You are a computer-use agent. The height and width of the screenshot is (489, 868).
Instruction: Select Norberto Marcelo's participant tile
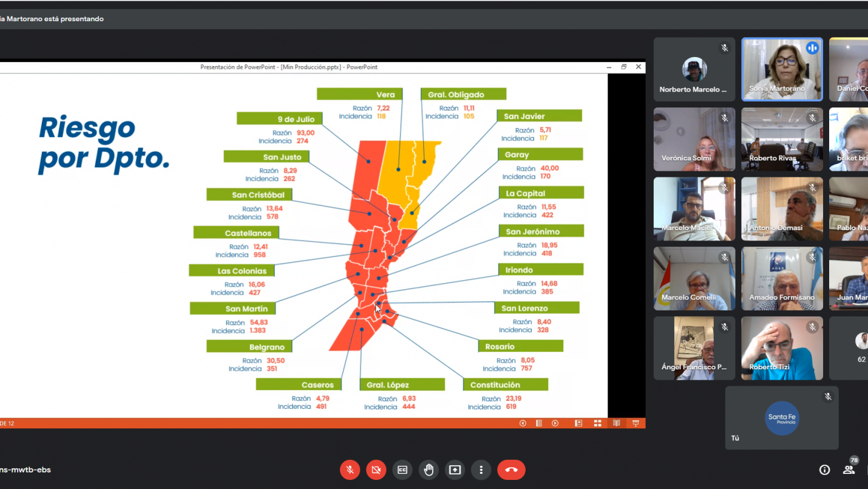tap(694, 69)
